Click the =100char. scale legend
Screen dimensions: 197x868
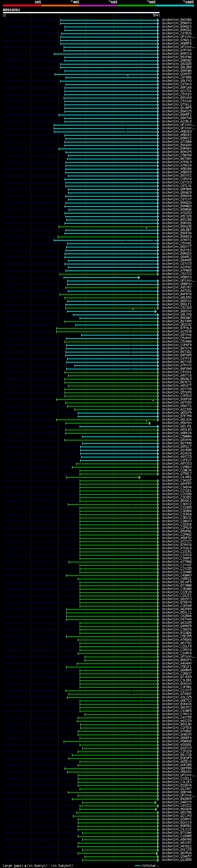tap(147, 865)
